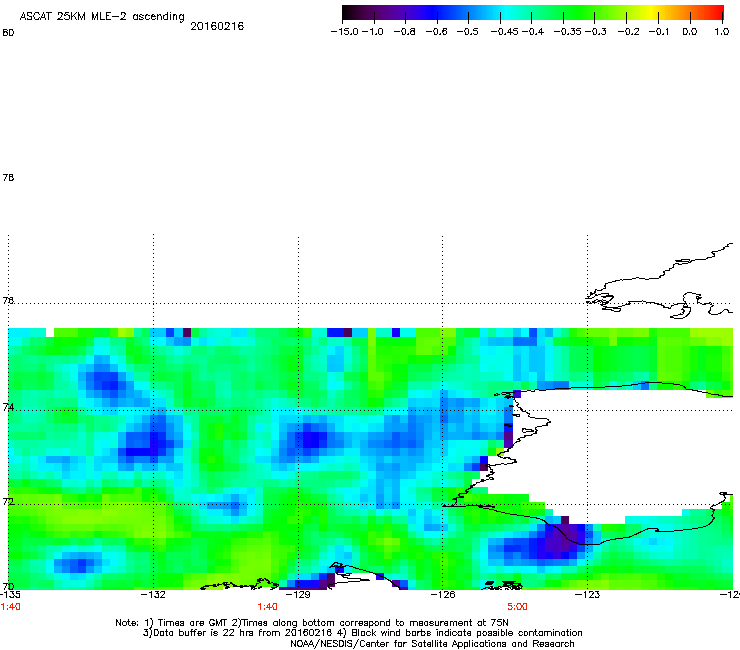Click the red 1:40 time near -129
This screenshot has width=740, height=650.
pyautogui.click(x=268, y=607)
